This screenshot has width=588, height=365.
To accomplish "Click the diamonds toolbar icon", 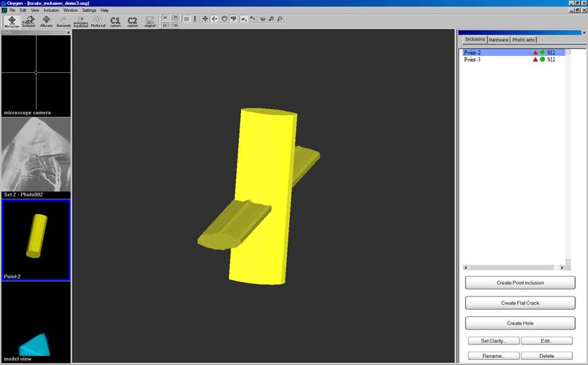I will click(64, 21).
